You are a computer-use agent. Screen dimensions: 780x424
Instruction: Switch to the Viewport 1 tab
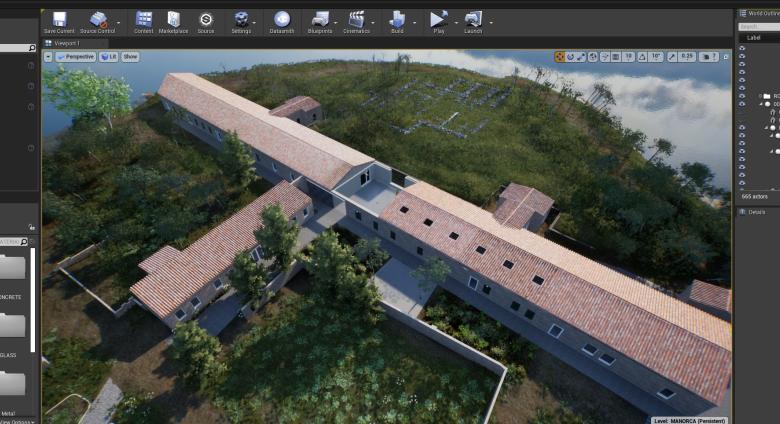66,43
